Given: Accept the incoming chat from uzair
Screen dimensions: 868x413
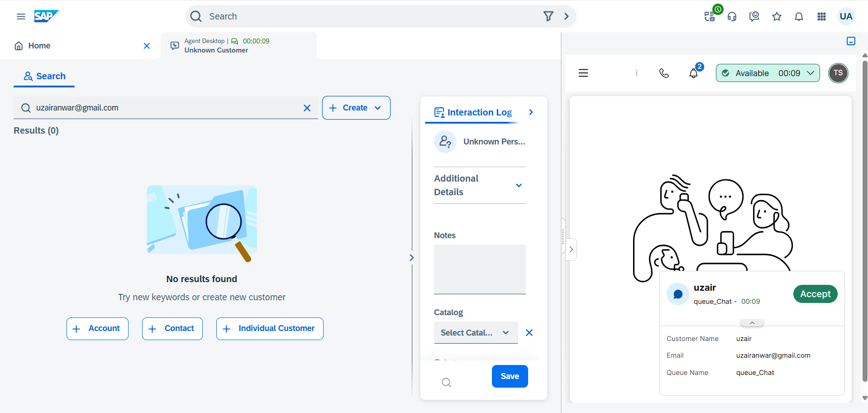Looking at the screenshot, I should click(x=815, y=294).
